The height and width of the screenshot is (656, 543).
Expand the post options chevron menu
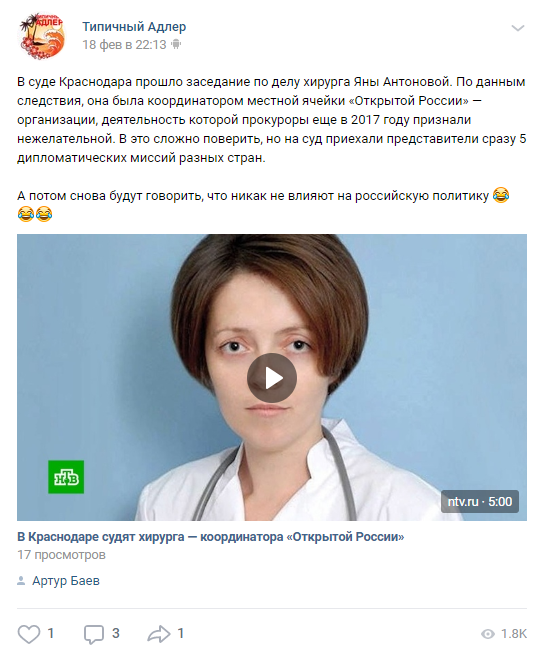click(x=518, y=28)
